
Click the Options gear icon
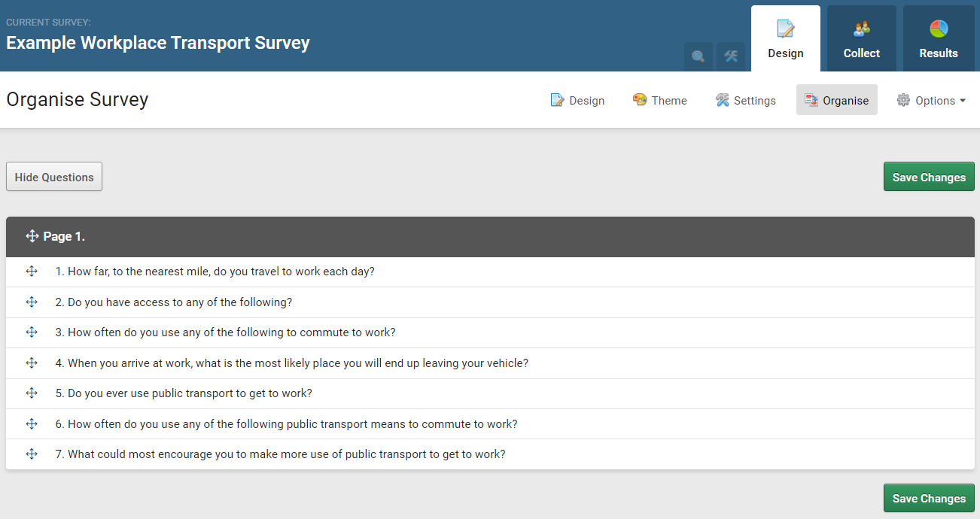(902, 99)
